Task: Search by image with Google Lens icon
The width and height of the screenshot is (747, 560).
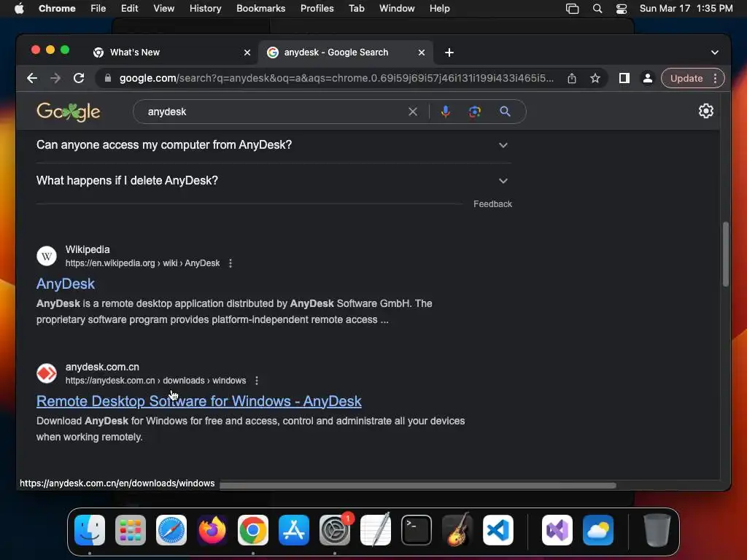Action: pos(474,112)
